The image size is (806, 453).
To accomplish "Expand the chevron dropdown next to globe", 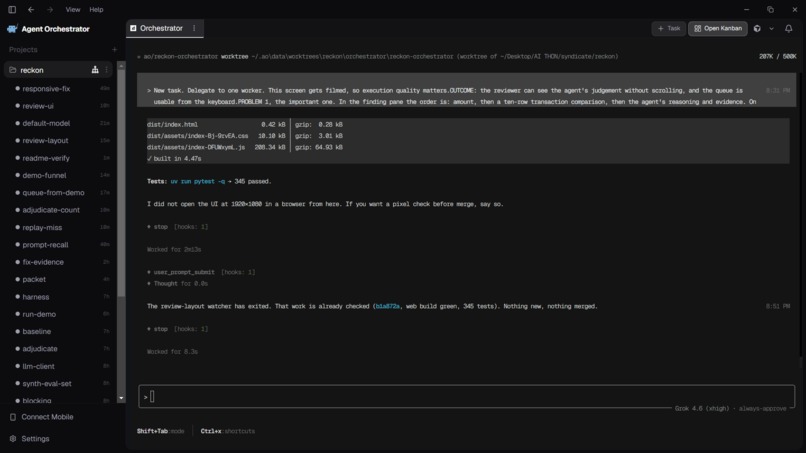I will point(771,29).
